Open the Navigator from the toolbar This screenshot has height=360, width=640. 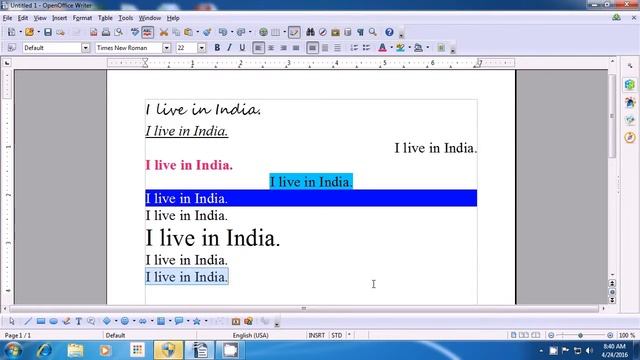pyautogui.click(x=322, y=32)
